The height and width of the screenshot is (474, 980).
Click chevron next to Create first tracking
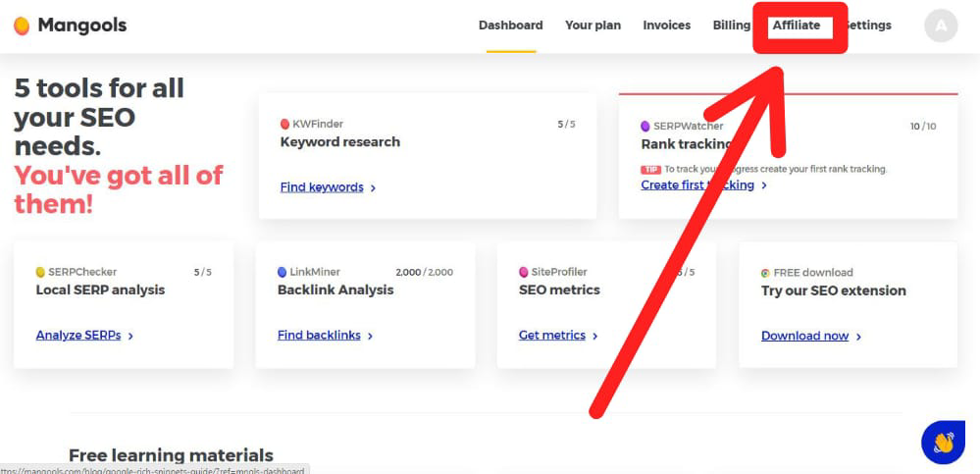point(764,185)
